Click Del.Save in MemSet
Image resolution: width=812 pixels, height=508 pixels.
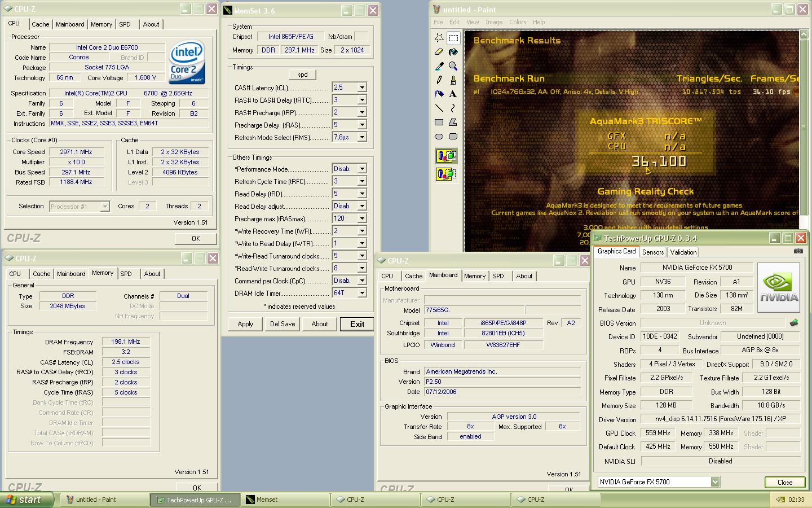point(283,324)
